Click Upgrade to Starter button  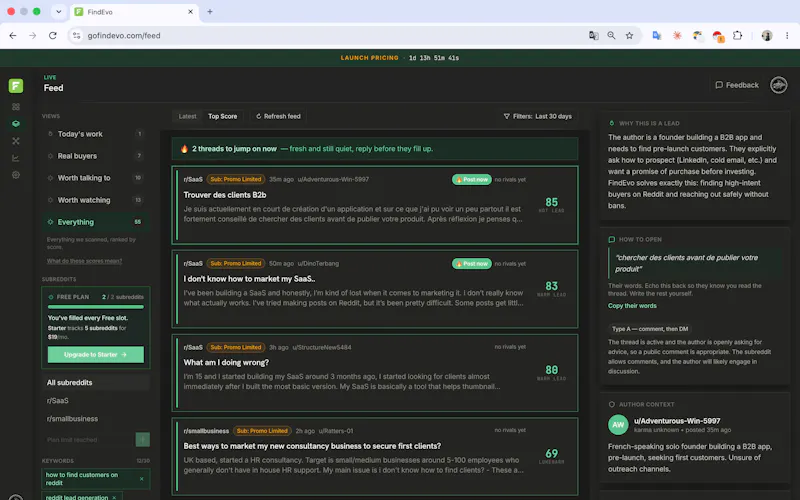click(x=95, y=355)
